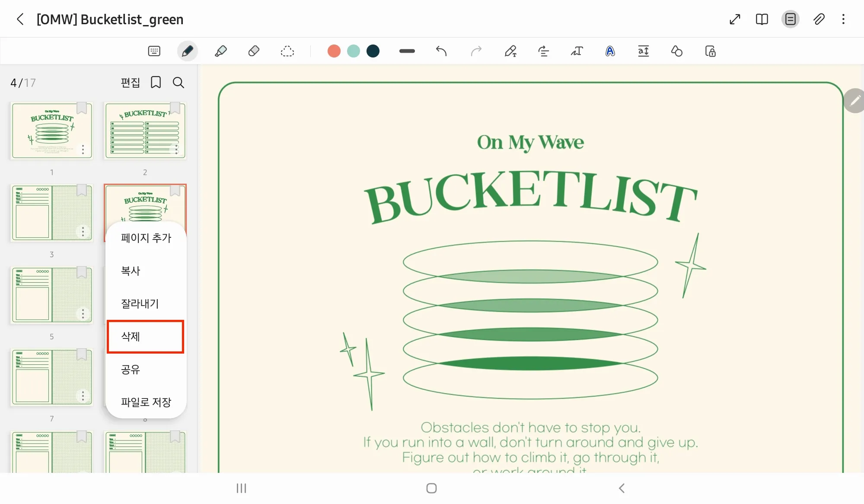Open three-dot options on page 1 thumbnail
864x504 pixels.
point(83,150)
